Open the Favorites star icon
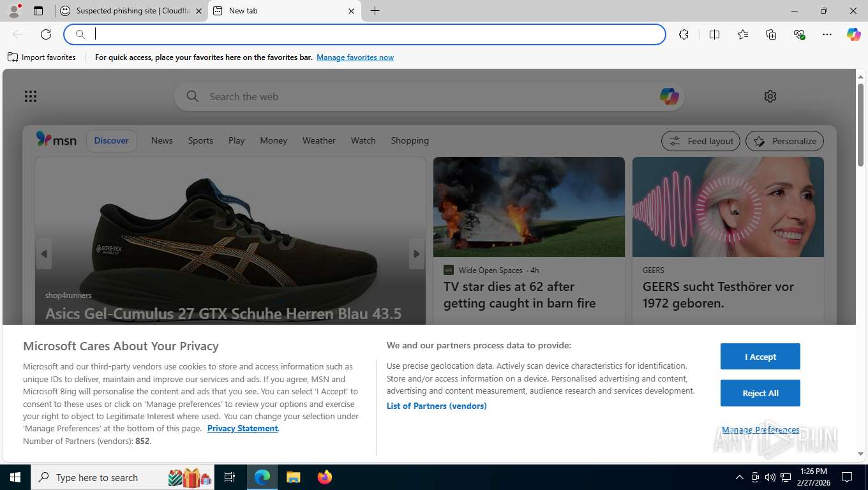Viewport: 868px width, 490px height. click(x=743, y=34)
